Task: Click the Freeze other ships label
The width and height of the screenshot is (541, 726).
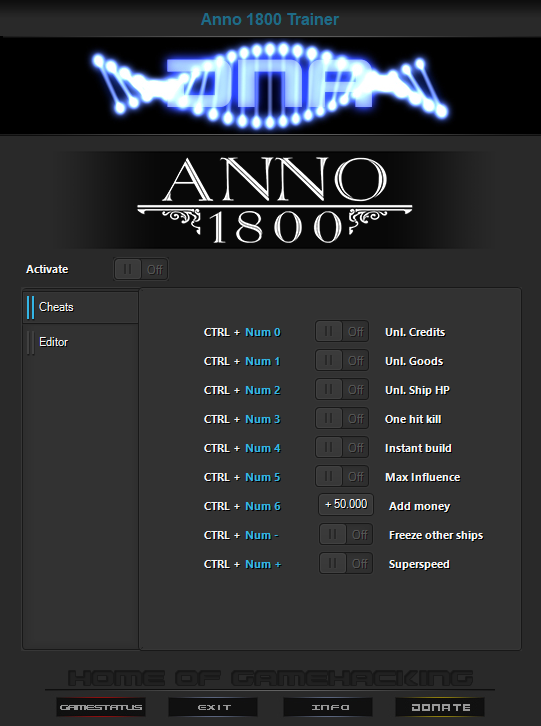Action: (436, 535)
